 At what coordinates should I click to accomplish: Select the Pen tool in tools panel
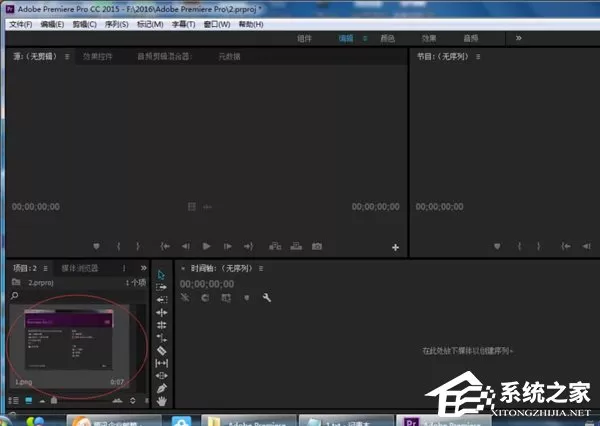[161, 388]
